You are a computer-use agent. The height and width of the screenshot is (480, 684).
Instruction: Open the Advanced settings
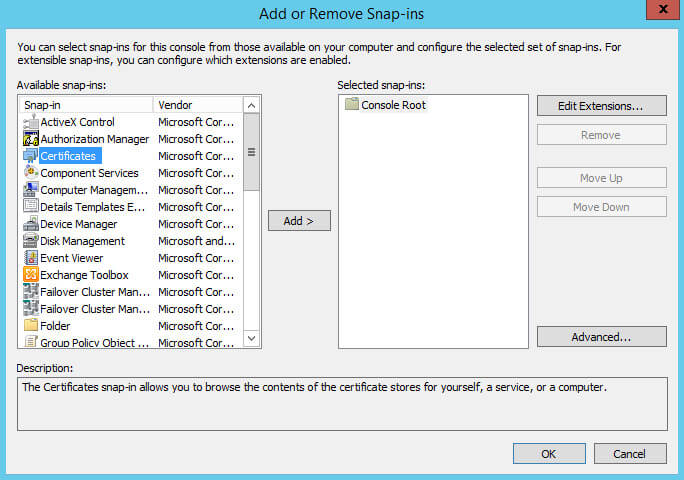point(602,337)
